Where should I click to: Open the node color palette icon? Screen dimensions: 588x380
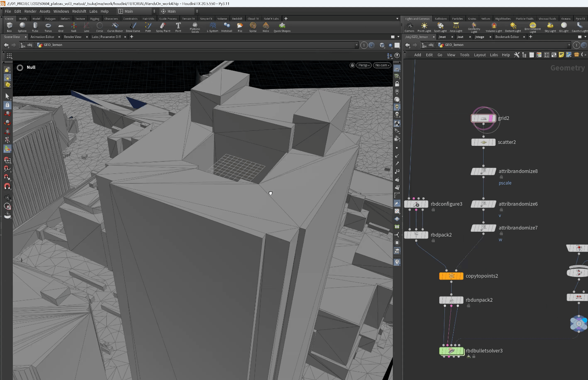pos(539,55)
